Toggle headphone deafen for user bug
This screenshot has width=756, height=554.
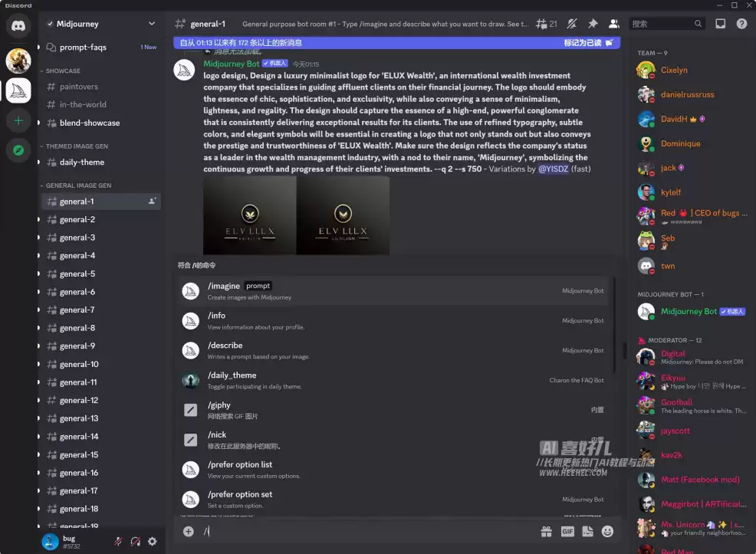[136, 542]
